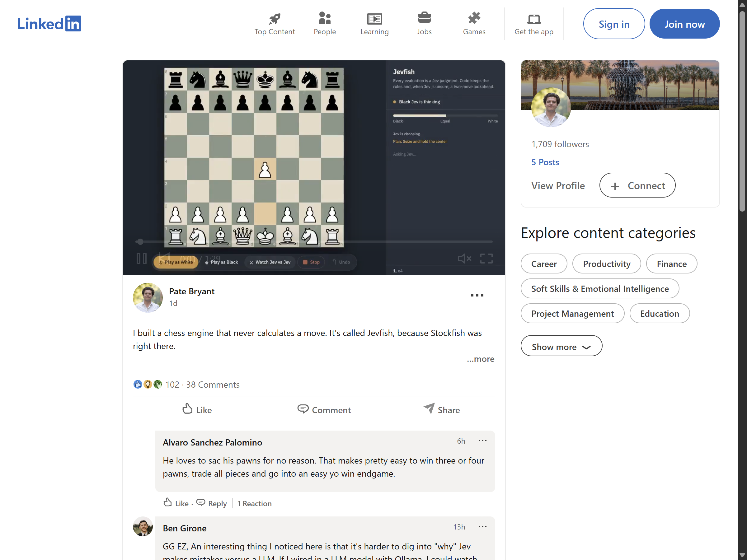Click the Comment button on the post
Screen dimensions: 747x560
[x=324, y=409]
